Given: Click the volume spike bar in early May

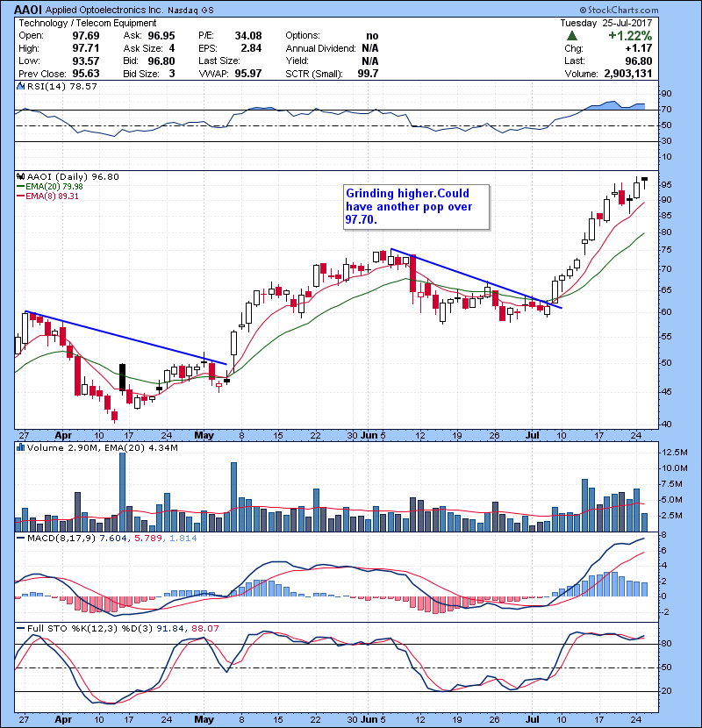Looking at the screenshot, I should [233, 496].
